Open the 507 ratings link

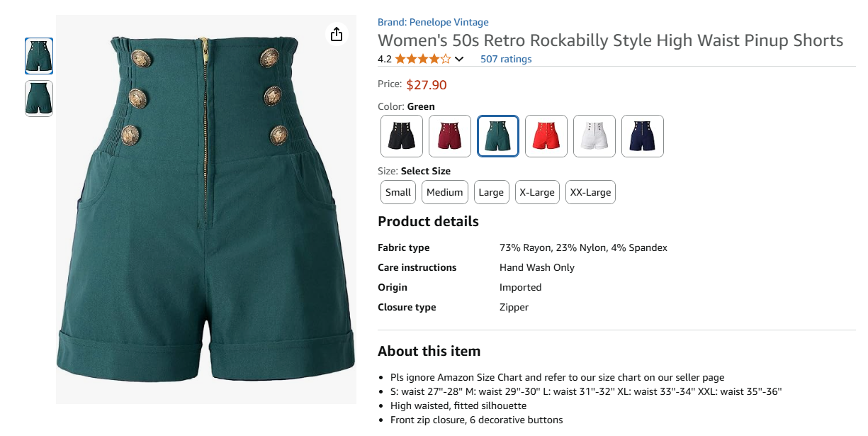click(x=506, y=60)
